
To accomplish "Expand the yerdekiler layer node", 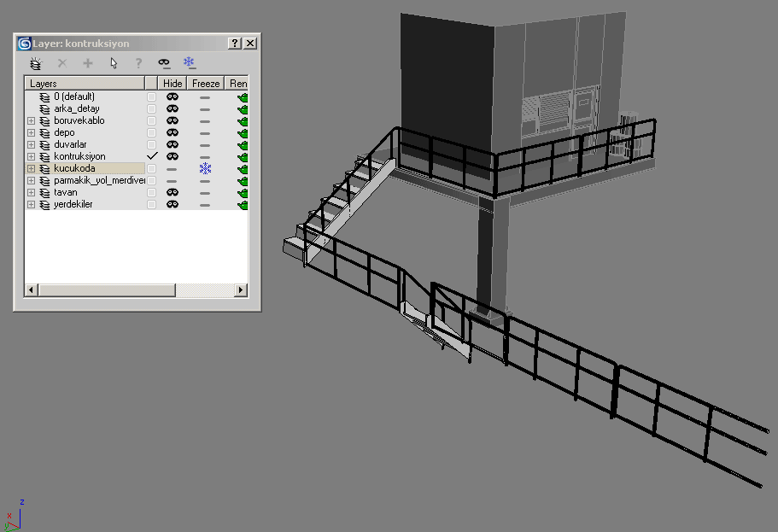I will [x=32, y=205].
